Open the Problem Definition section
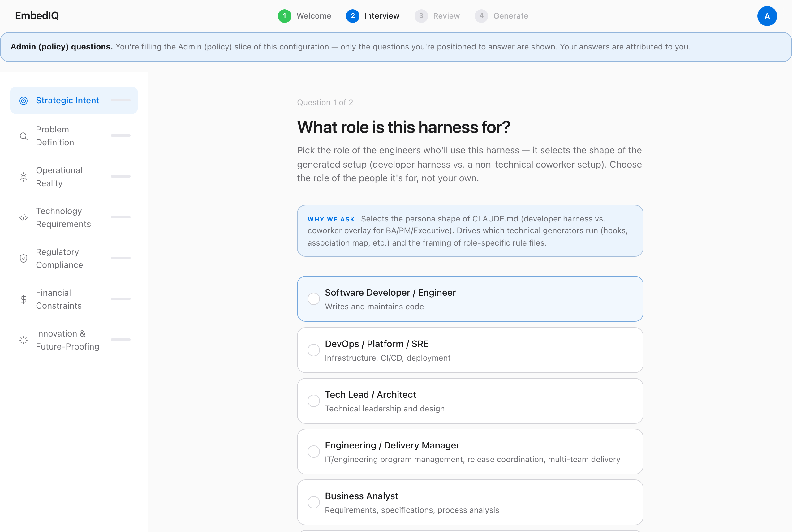792x532 pixels. point(74,136)
